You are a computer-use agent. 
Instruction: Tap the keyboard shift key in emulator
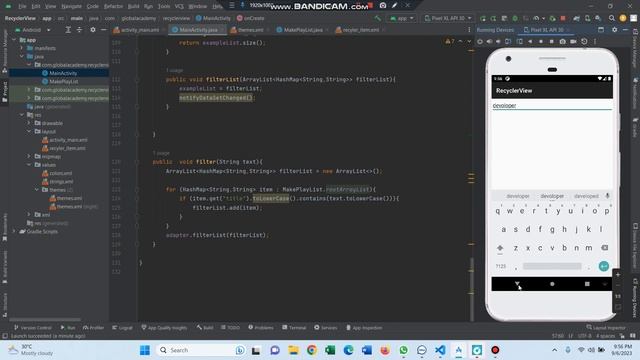500,248
